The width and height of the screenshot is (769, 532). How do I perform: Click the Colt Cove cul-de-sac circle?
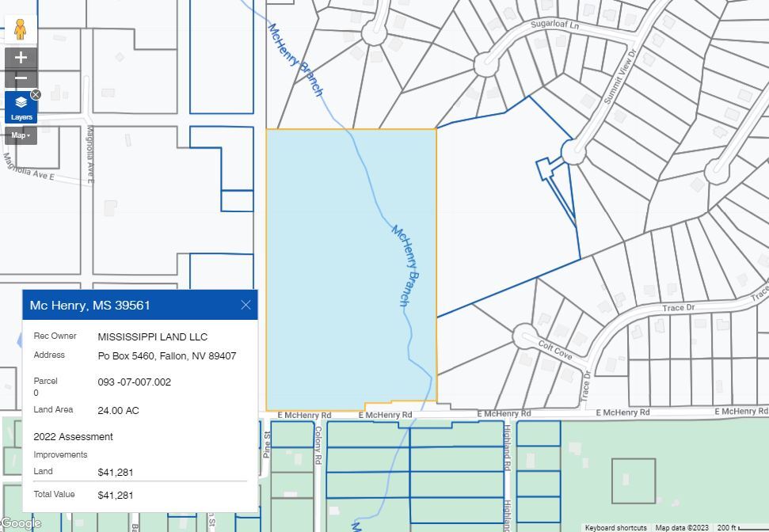point(525,336)
